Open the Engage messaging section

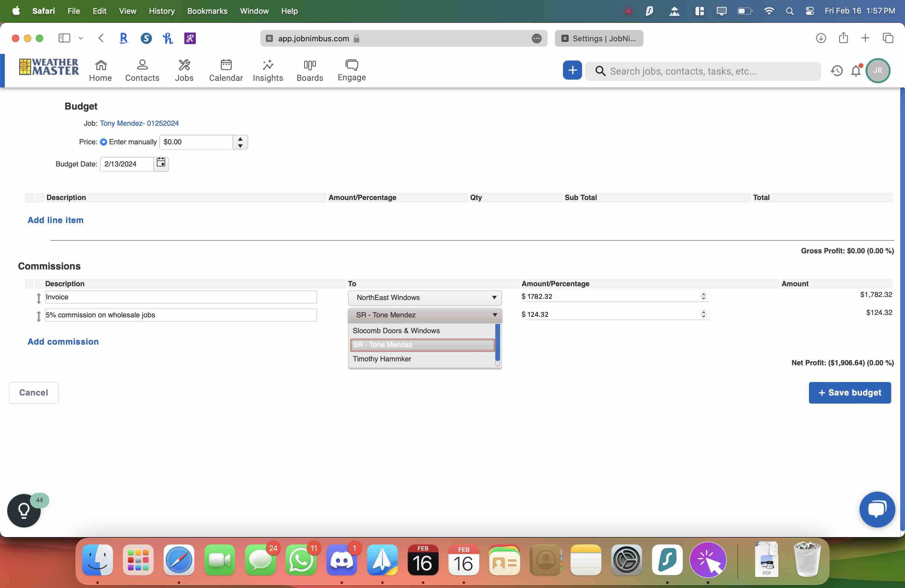351,70
